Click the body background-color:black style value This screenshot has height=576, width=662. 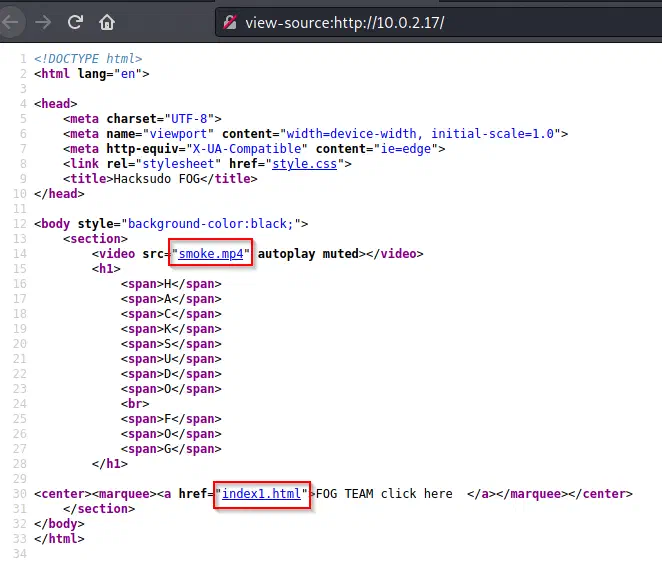click(x=211, y=224)
